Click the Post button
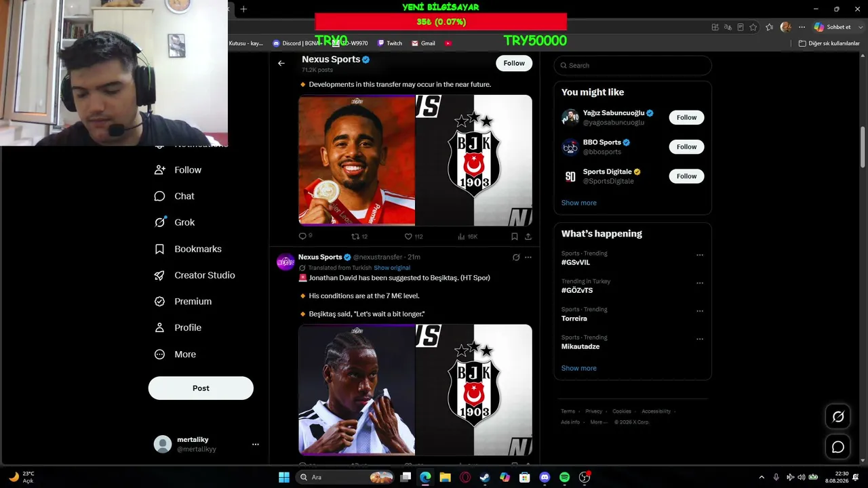Image resolution: width=868 pixels, height=488 pixels. coord(201,388)
